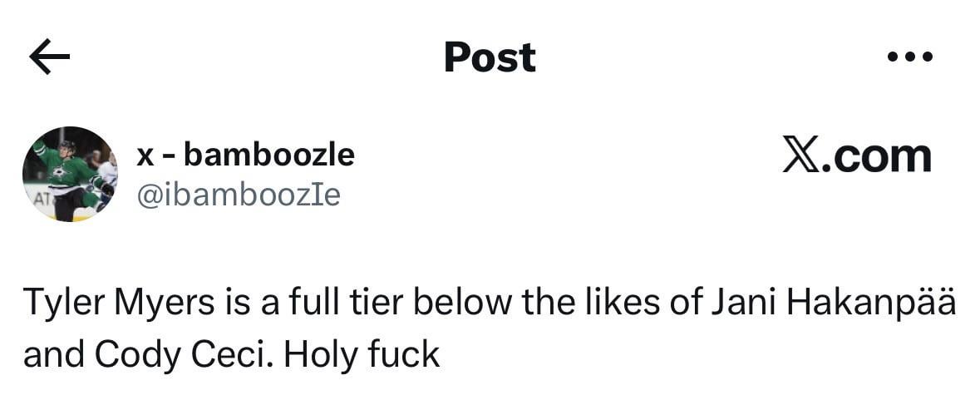Click the word "and" starting the second line

point(53,354)
